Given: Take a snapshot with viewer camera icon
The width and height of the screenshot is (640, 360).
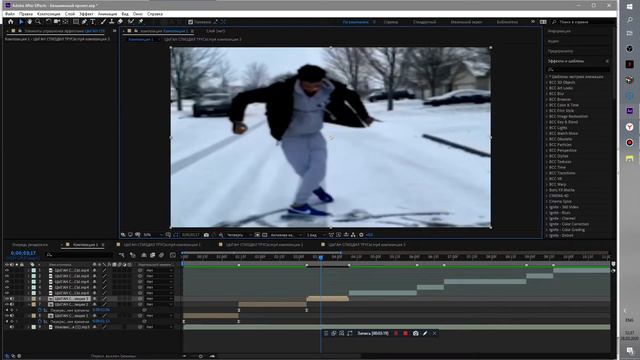Looking at the screenshot, I should tap(206, 235).
